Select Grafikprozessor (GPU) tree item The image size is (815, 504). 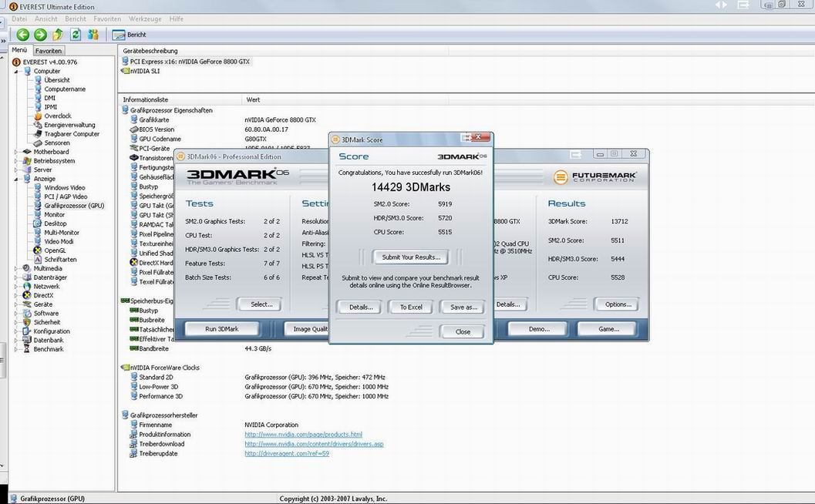[x=74, y=206]
